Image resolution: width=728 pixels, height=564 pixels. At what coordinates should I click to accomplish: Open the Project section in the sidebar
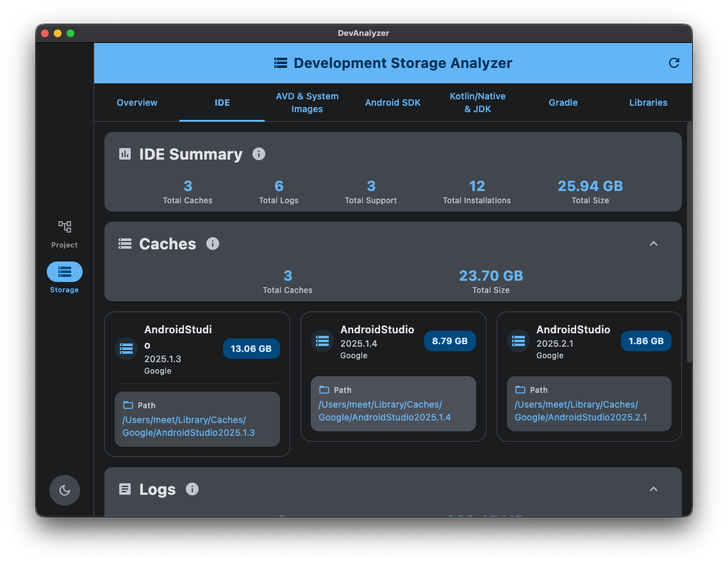click(x=65, y=234)
